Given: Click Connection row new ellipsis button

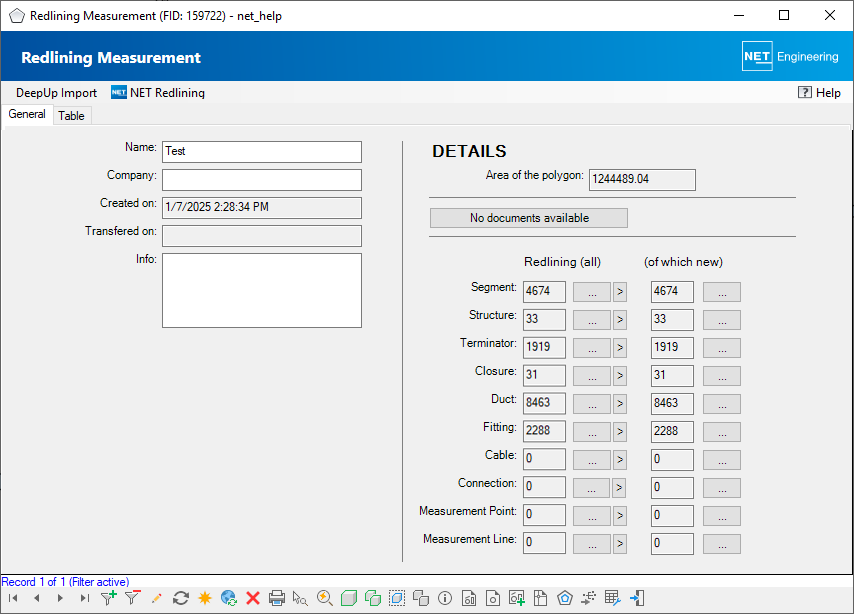Looking at the screenshot, I should click(722, 488).
